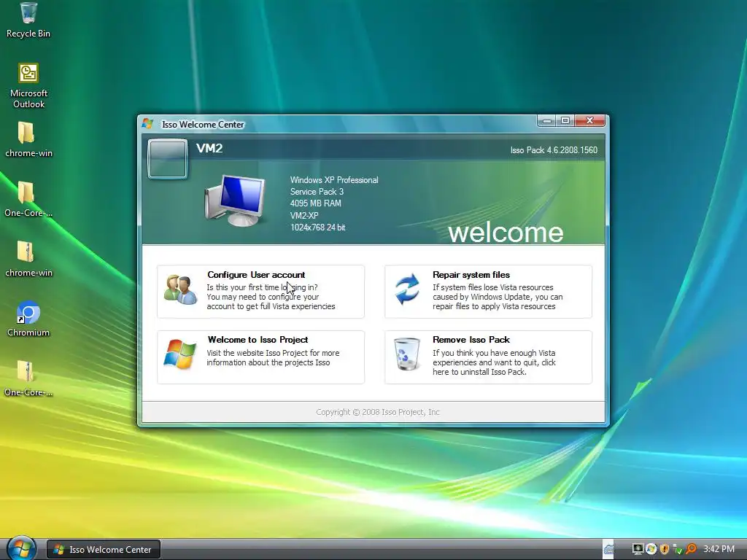747x560 pixels.
Task: Open the keyboard language bar icon in taskbar
Action: (608, 549)
